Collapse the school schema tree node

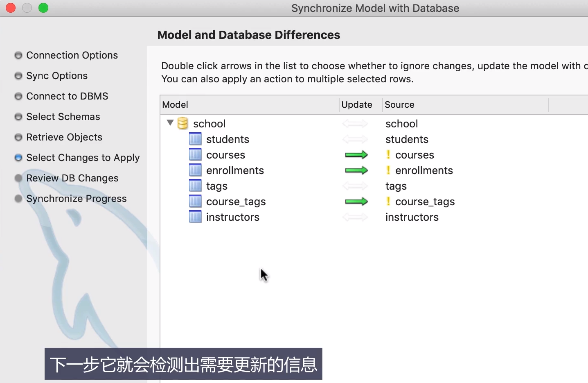coord(170,123)
